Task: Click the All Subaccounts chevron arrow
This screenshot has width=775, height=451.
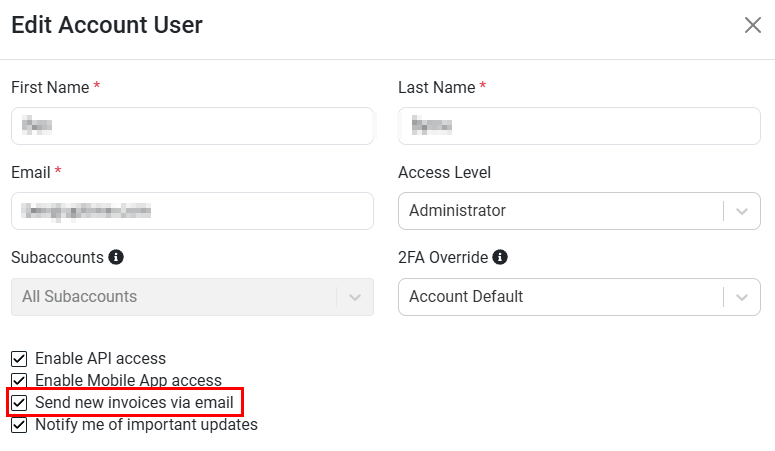Action: coord(354,297)
